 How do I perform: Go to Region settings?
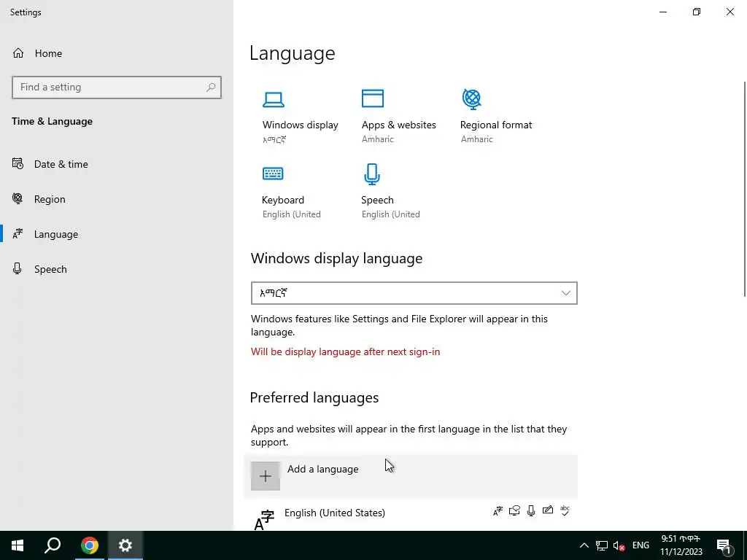coord(117,199)
